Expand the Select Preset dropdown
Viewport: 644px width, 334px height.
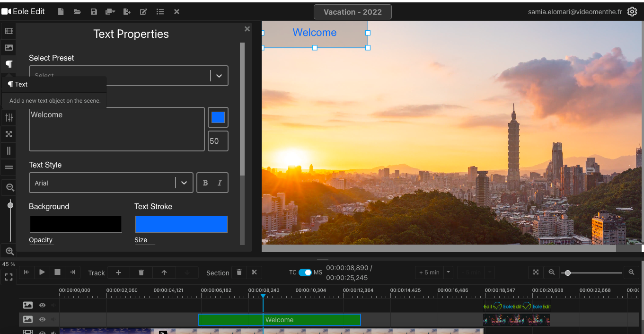[219, 76]
